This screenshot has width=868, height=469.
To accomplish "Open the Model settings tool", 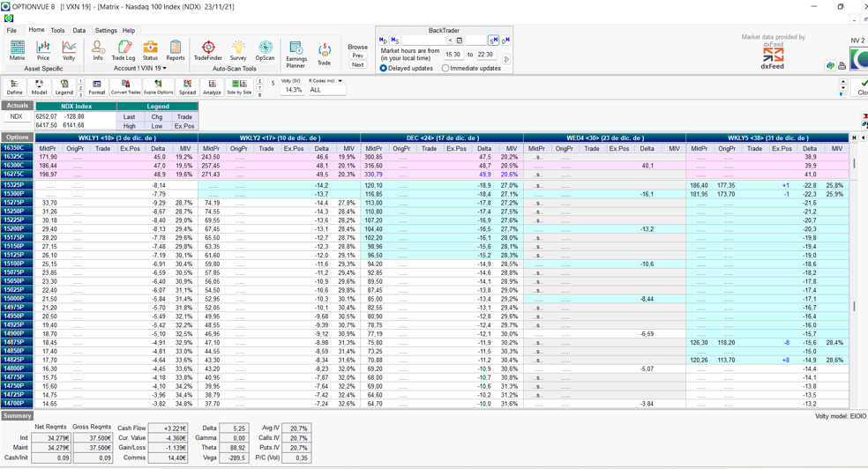I will 40,86.
